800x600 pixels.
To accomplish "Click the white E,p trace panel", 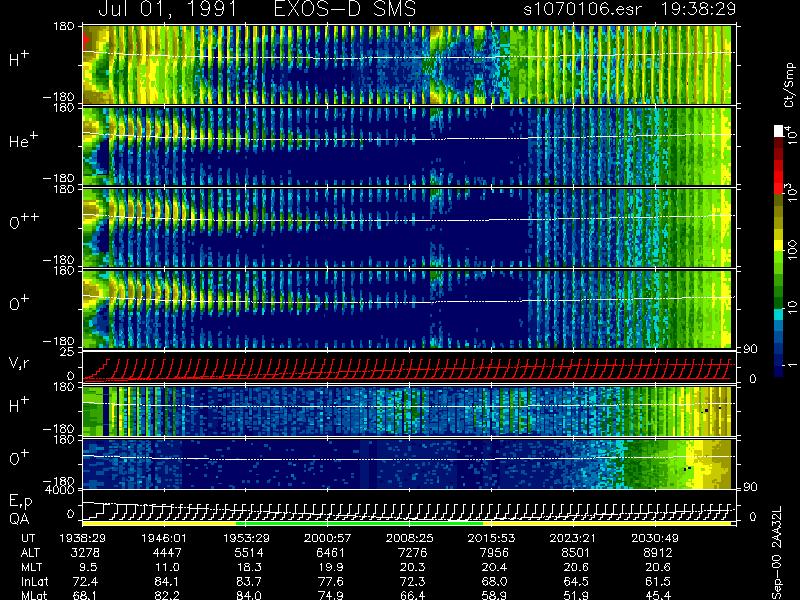I will 409,506.
